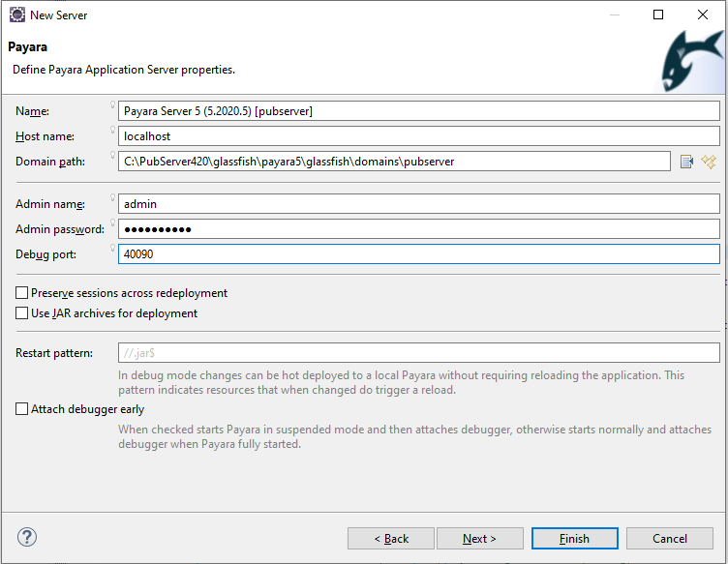728x564 pixels.
Task: Go to the next wizard page
Action: tap(479, 539)
